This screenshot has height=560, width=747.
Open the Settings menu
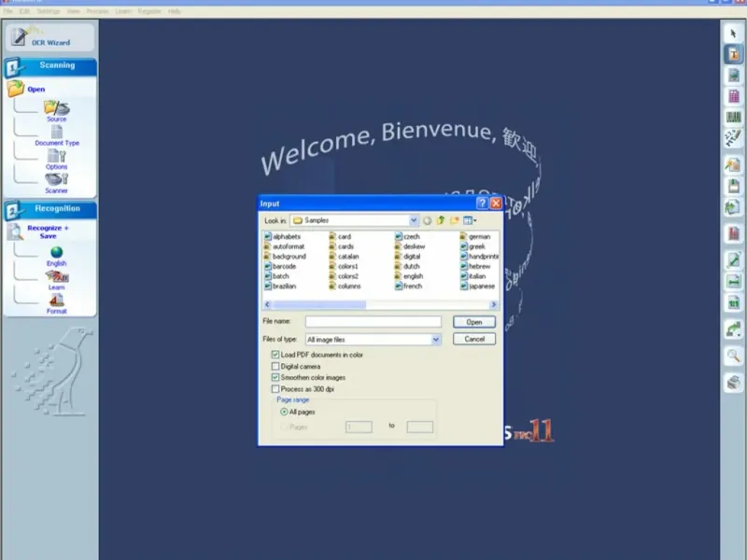point(49,11)
